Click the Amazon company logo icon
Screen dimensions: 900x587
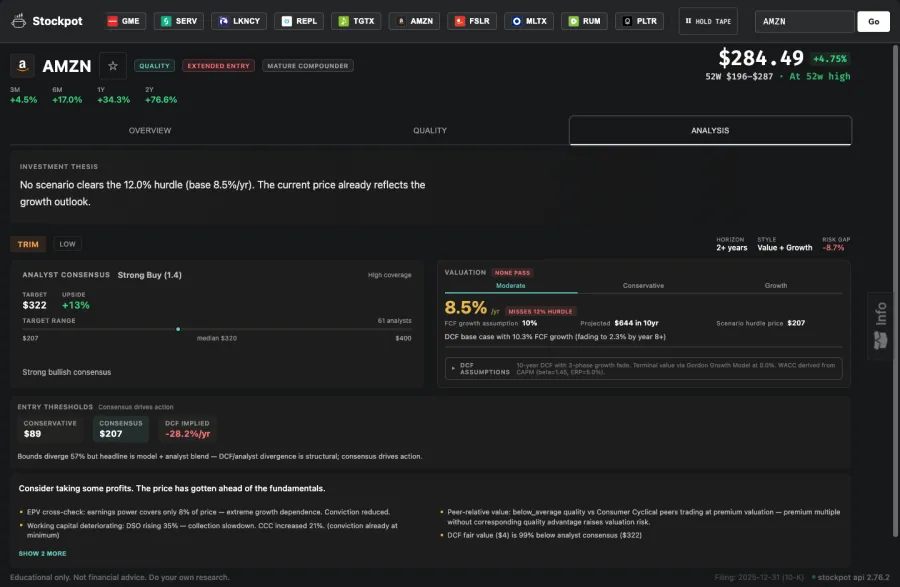(22, 65)
